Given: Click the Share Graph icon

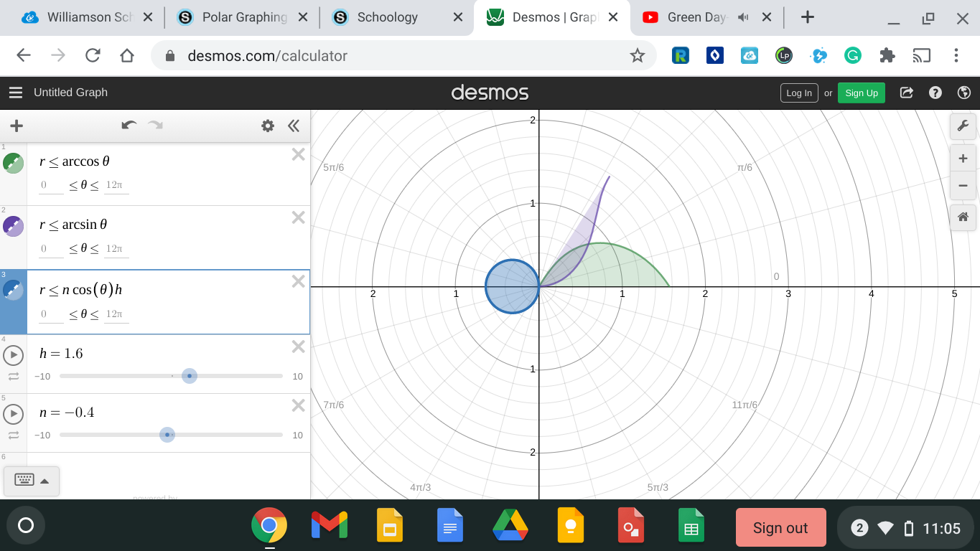Looking at the screenshot, I should (906, 93).
